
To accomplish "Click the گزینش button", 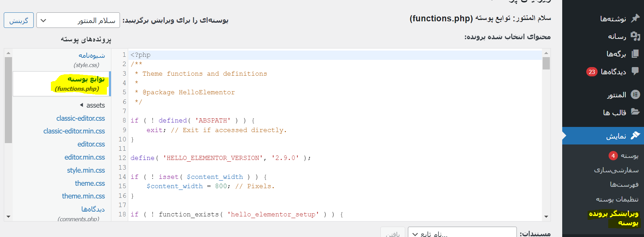I will pos(19,20).
